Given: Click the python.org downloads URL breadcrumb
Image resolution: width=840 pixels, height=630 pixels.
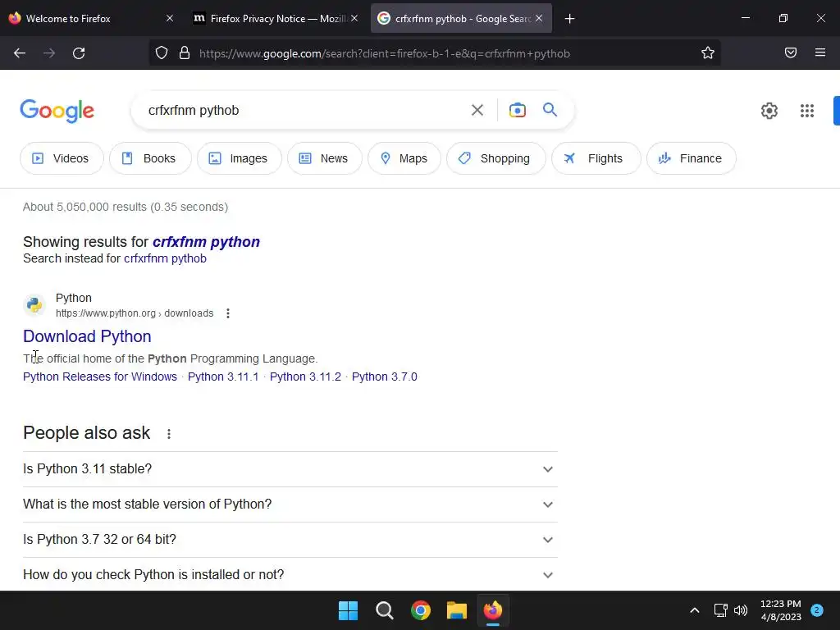Looking at the screenshot, I should click(135, 313).
